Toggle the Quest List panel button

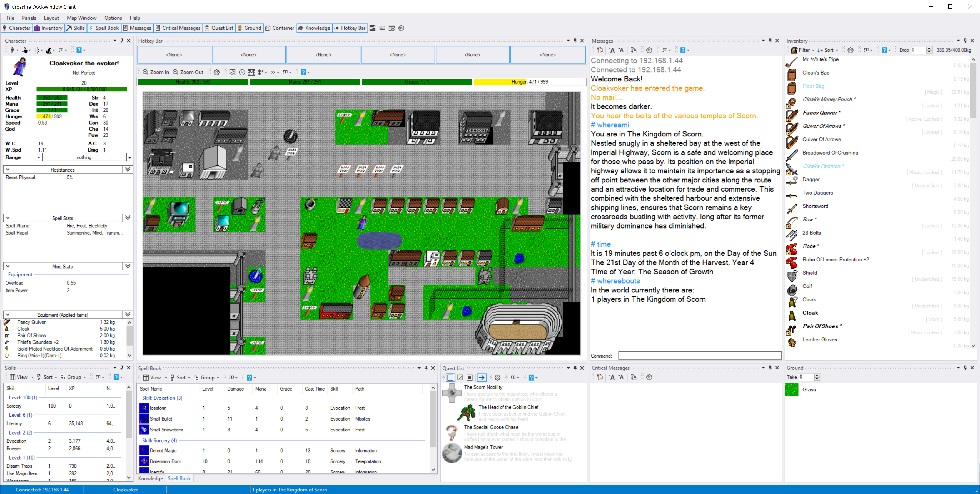(219, 28)
